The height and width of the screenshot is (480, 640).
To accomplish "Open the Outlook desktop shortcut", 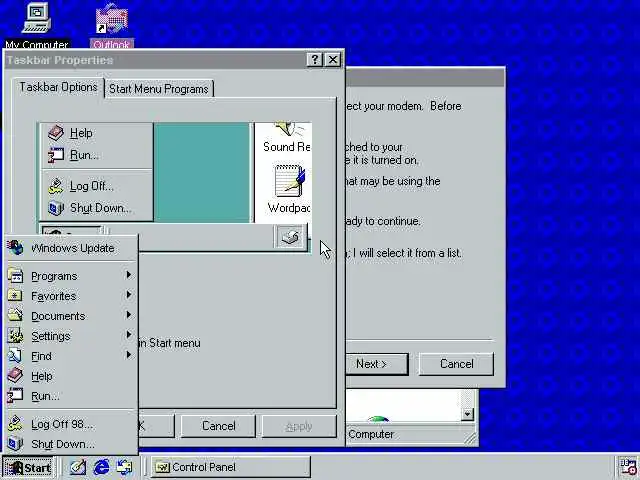I will (111, 25).
